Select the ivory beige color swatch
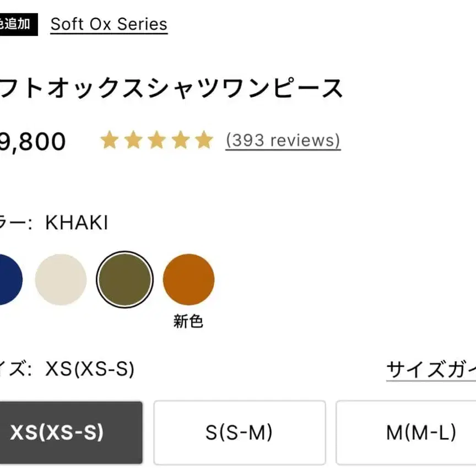Viewport: 476px width, 476px height. click(x=61, y=279)
